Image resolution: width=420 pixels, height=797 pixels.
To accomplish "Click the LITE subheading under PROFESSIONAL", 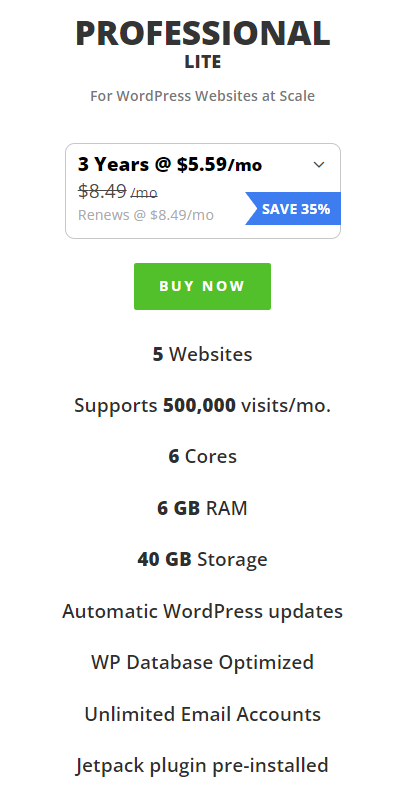I will coord(203,62).
